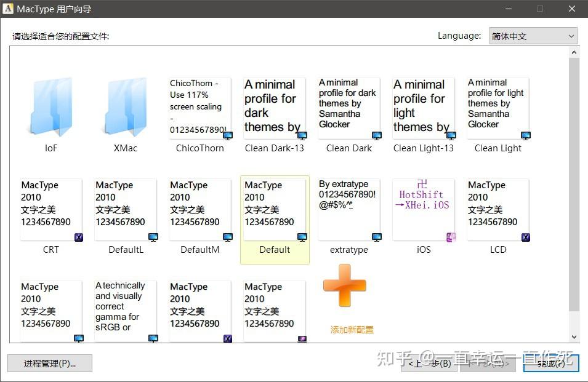
Task: Click the monitor badge on Clean Light profile
Action: 525,135
